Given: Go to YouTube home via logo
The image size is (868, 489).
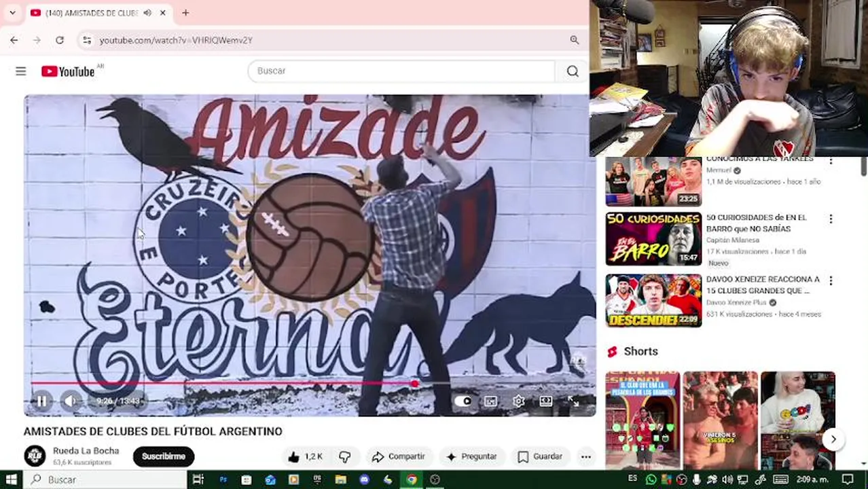Looking at the screenshot, I should click(x=68, y=71).
